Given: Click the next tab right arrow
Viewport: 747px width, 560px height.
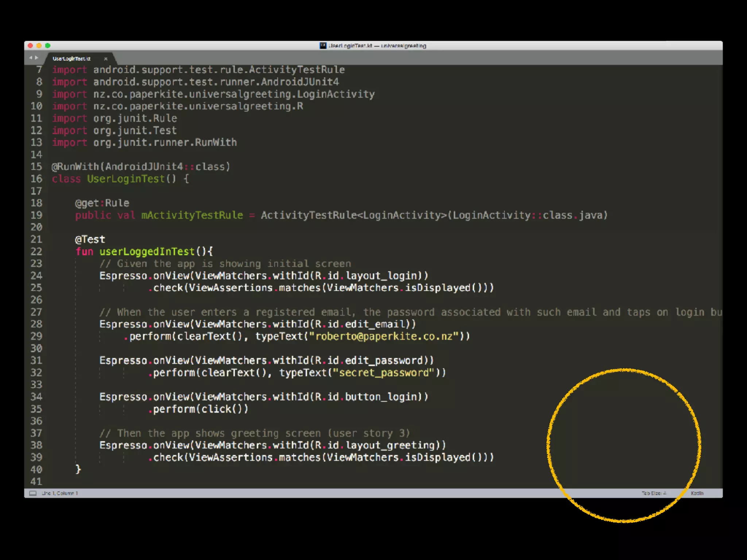Looking at the screenshot, I should tap(36, 58).
